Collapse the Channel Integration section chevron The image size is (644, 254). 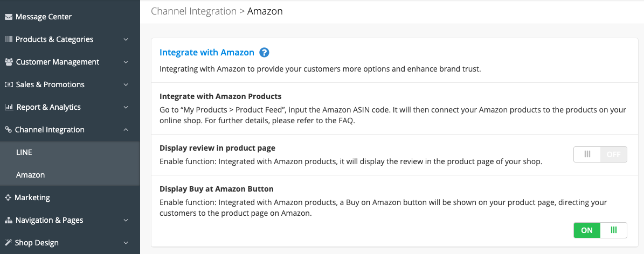126,130
